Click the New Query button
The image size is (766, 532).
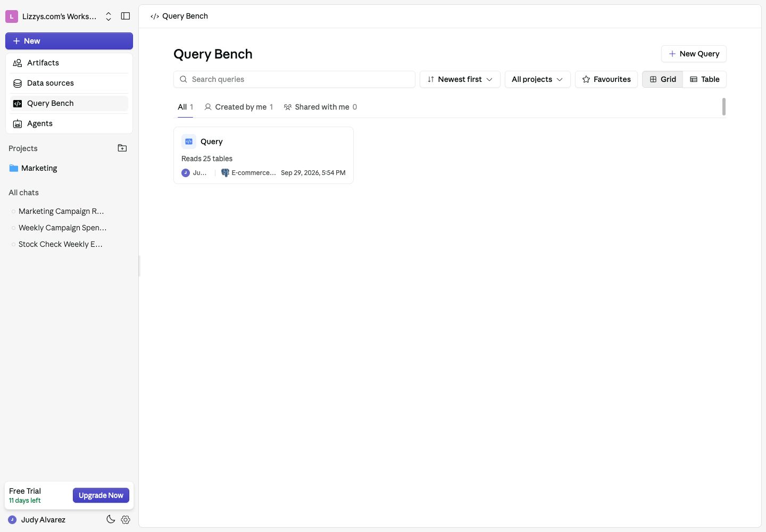point(694,54)
